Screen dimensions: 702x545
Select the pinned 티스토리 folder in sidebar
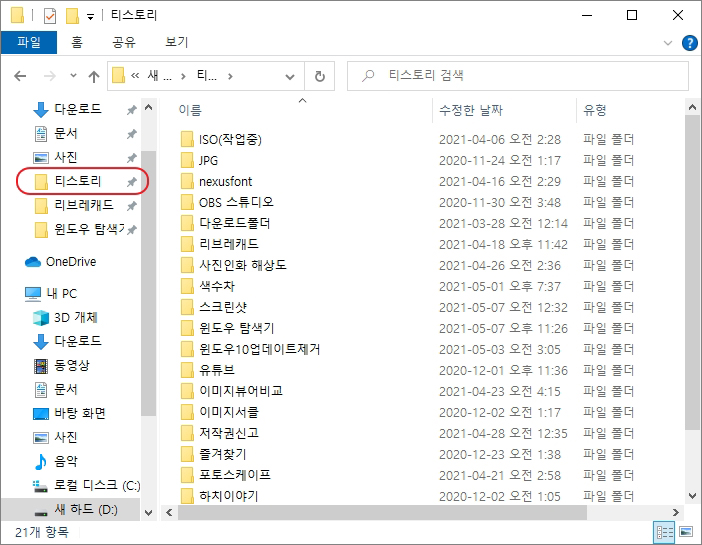tap(78, 181)
